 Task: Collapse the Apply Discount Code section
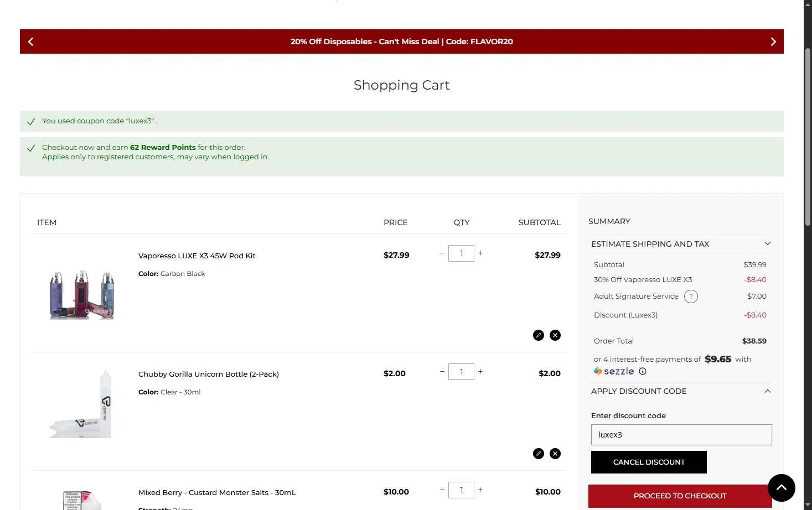pos(681,391)
